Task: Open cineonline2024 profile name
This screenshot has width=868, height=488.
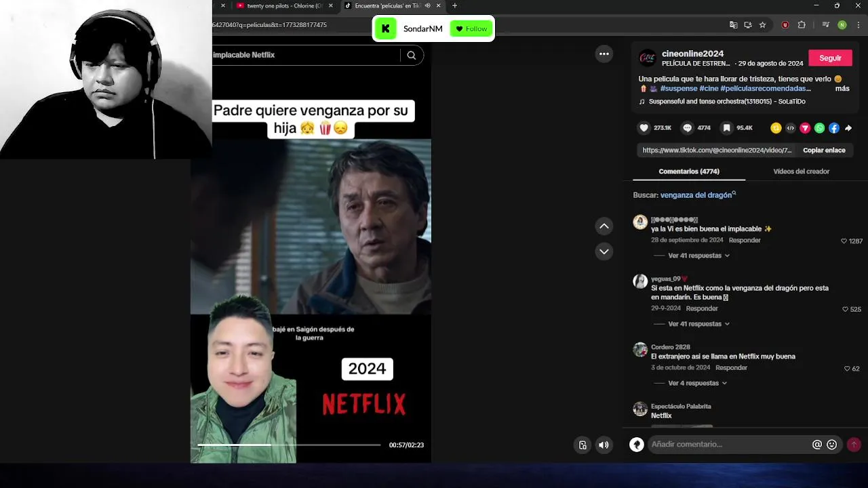Action: pos(693,54)
